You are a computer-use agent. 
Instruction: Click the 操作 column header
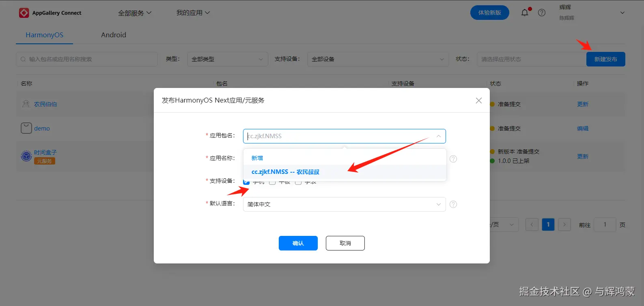point(583,83)
